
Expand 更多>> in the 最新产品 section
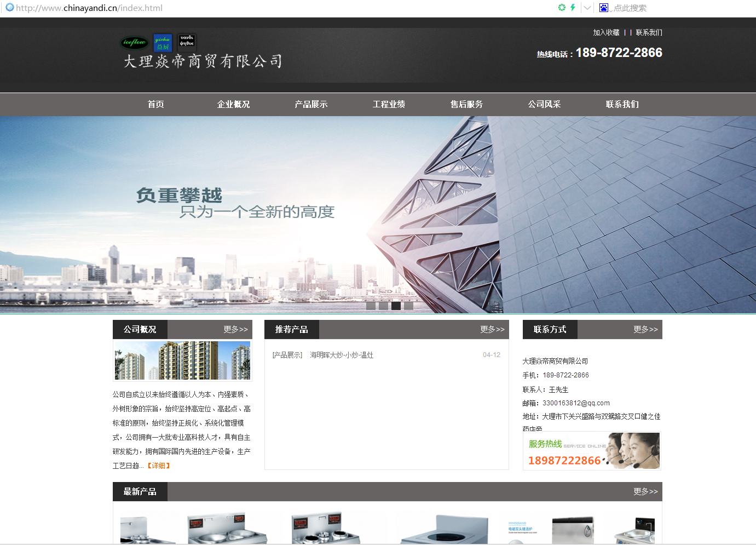coord(645,491)
